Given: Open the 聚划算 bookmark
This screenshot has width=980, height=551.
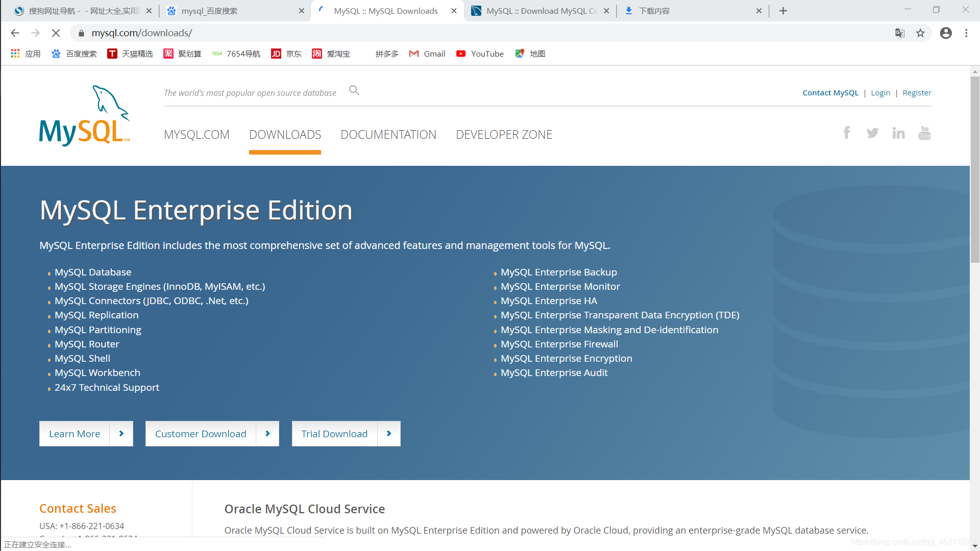Looking at the screenshot, I should click(182, 54).
